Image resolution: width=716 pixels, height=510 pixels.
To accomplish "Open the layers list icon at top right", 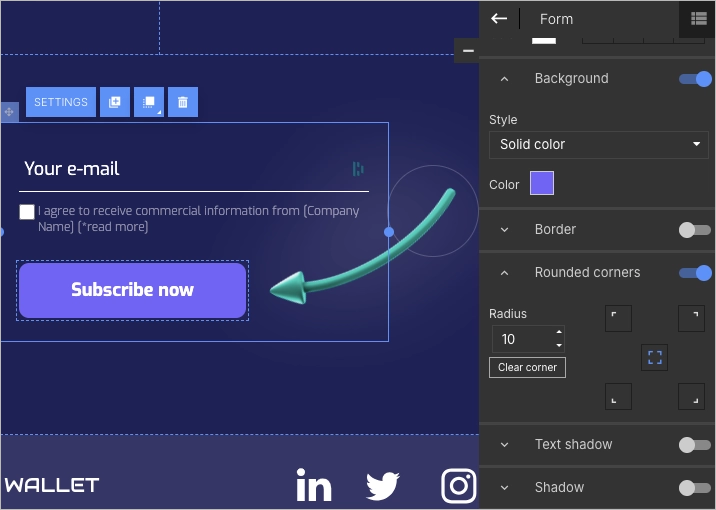I will 698,18.
